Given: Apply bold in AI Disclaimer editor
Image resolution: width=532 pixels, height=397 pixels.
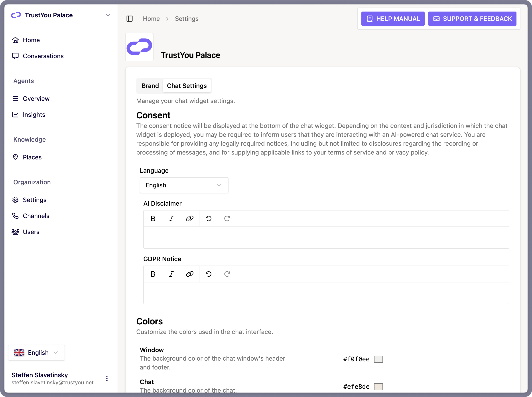Looking at the screenshot, I should pyautogui.click(x=153, y=218).
